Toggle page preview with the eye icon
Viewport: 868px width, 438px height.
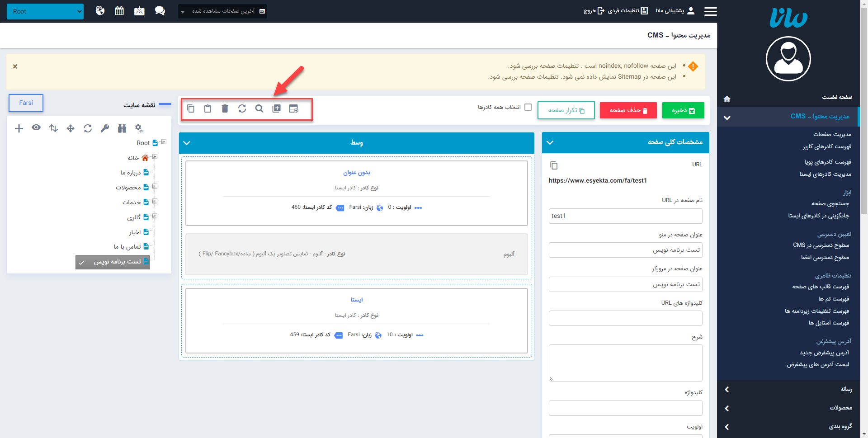(x=36, y=128)
